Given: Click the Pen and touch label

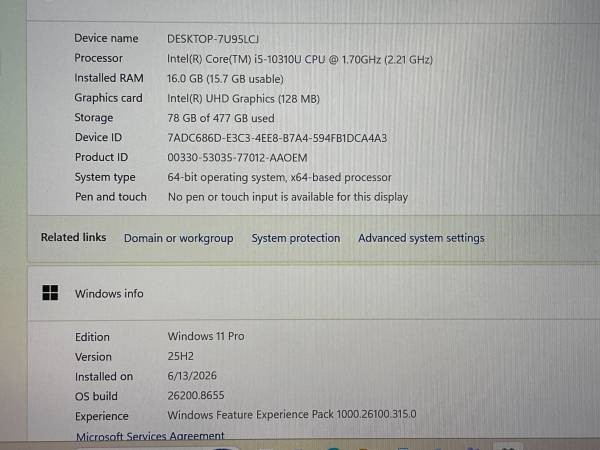Looking at the screenshot, I should [111, 197].
